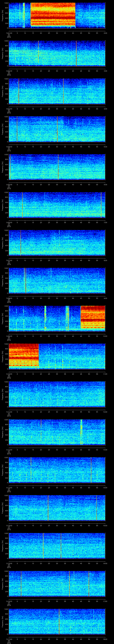Click the spectrogram panel starting at 5:04:00
This screenshot has height=644, width=114.
57,129
